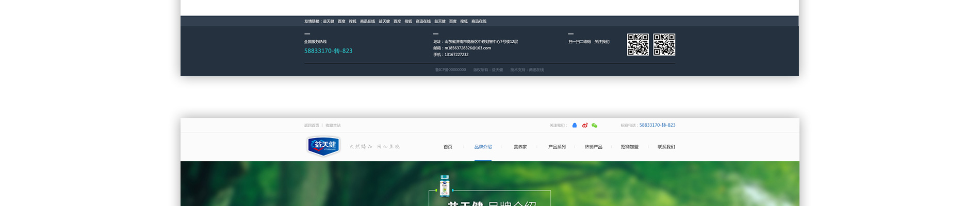Image resolution: width=980 pixels, height=206 pixels.
Task: Click the 友情链接 label
Action: [x=312, y=21]
